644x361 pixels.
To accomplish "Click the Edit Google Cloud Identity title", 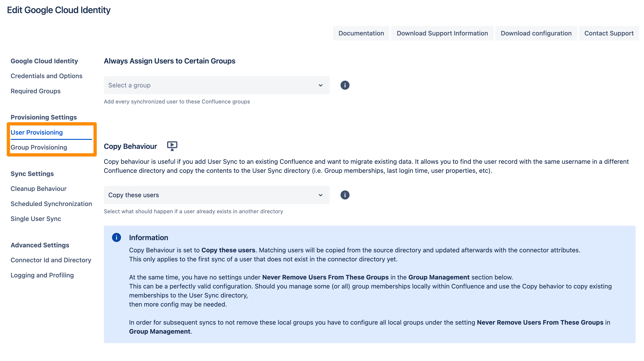I will coord(58,10).
